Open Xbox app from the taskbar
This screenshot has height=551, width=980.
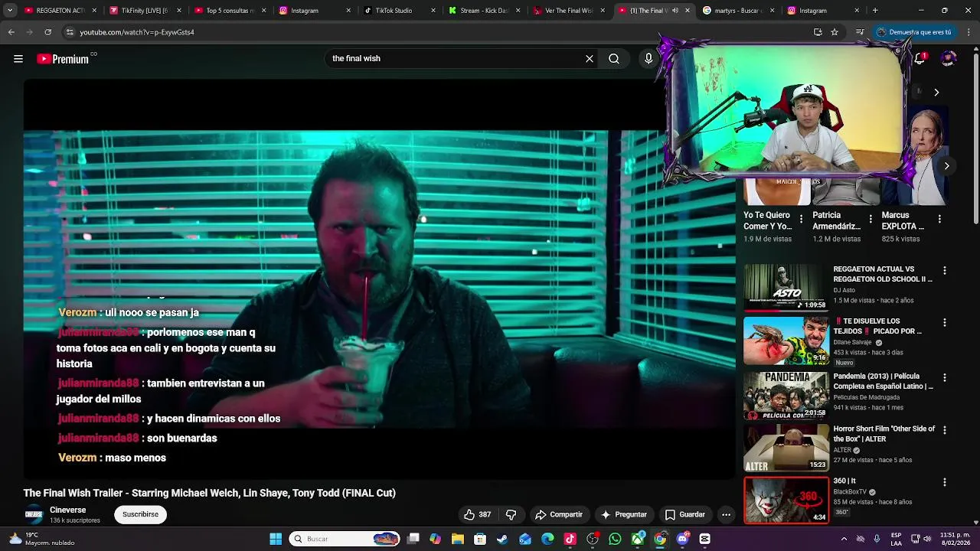coord(637,539)
